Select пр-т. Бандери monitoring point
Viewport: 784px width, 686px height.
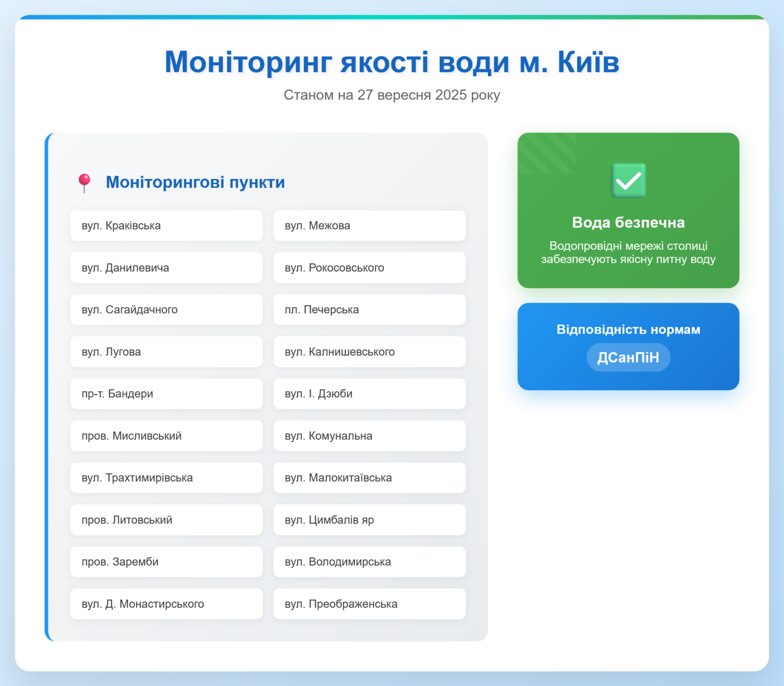(166, 394)
